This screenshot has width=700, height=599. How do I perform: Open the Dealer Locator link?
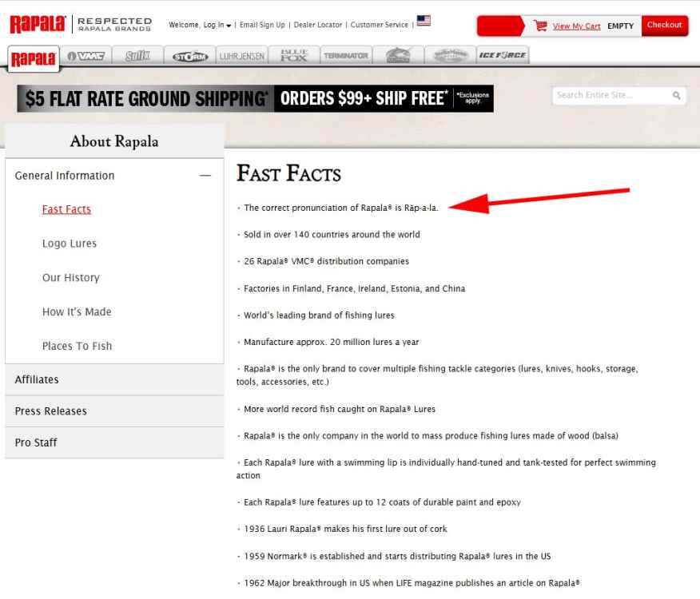pos(318,25)
